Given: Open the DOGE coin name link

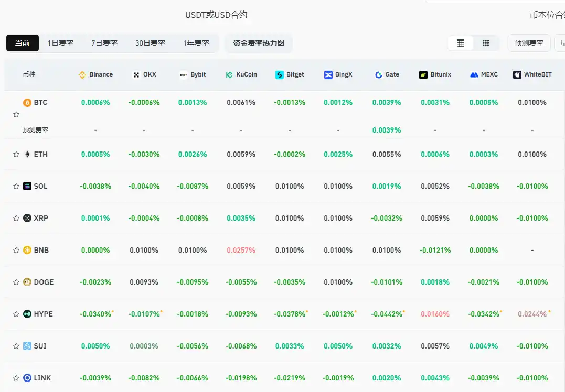Looking at the screenshot, I should (44, 282).
